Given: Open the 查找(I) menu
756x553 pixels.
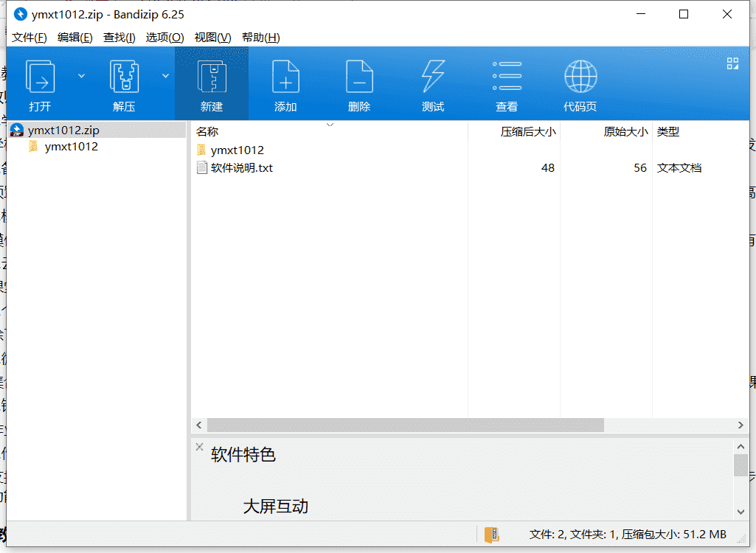Looking at the screenshot, I should pos(119,38).
